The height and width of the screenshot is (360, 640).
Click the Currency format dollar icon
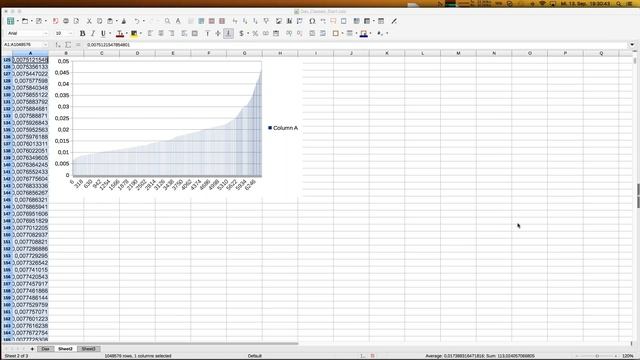241,33
